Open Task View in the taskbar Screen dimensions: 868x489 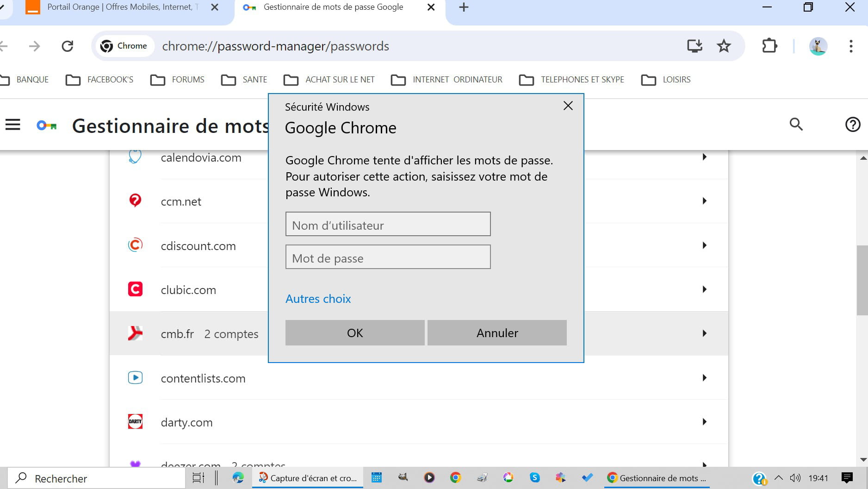point(198,478)
